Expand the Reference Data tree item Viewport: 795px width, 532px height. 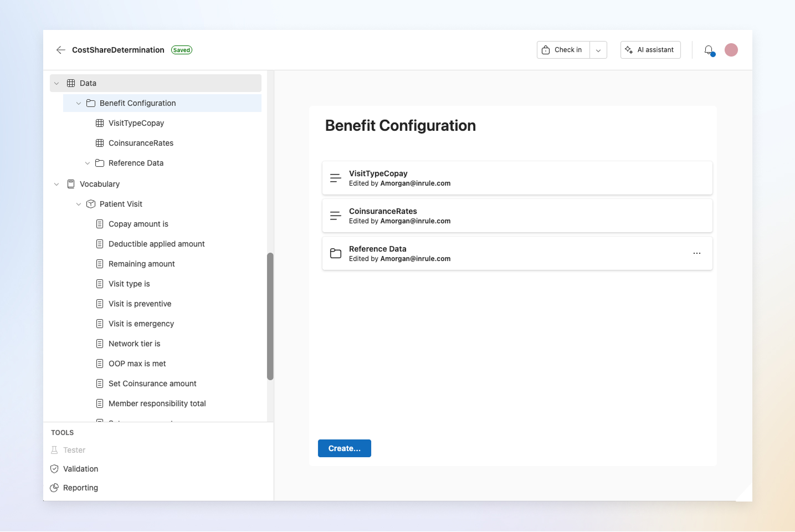(87, 163)
